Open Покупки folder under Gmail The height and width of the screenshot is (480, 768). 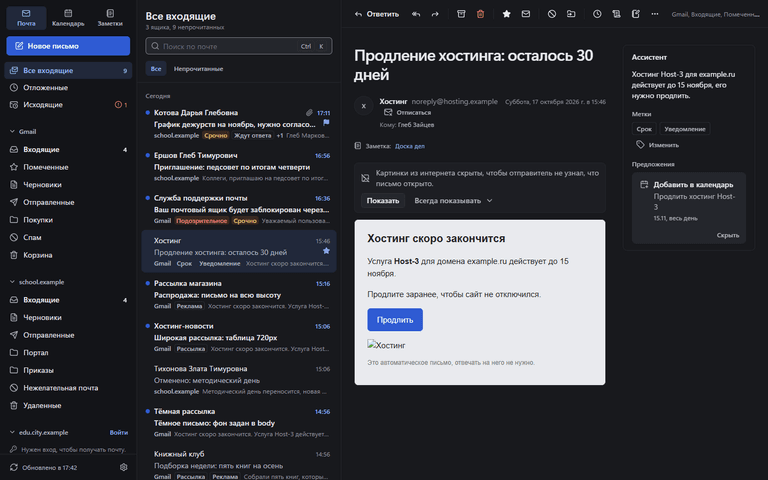68,220
